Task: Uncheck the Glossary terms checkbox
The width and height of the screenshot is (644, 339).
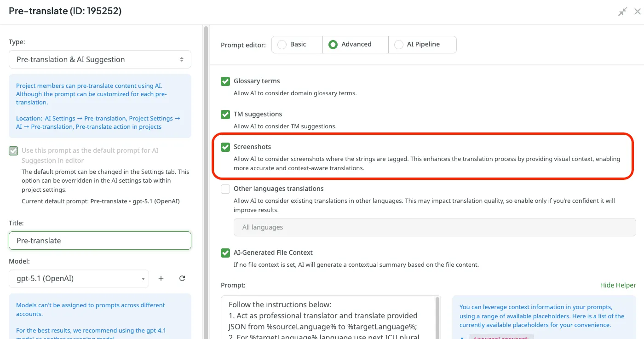Action: point(225,81)
